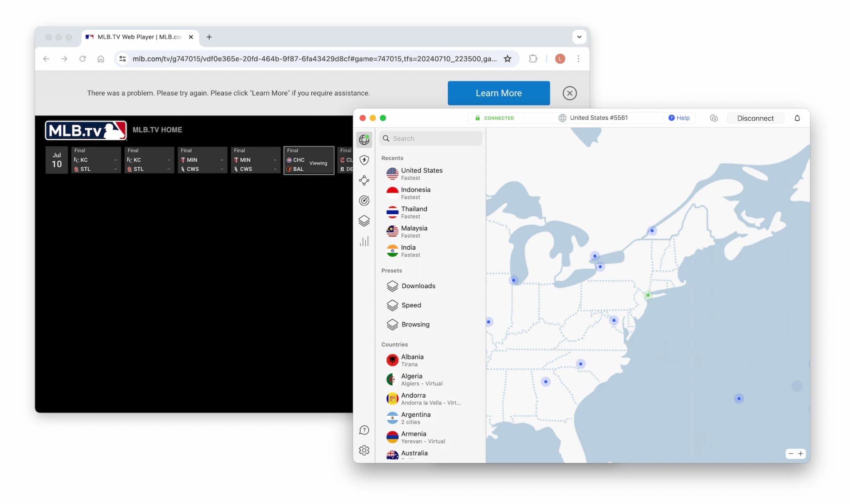Click the globe/world icon in NordVPN sidebar
The image size is (852, 504).
pos(363,140)
